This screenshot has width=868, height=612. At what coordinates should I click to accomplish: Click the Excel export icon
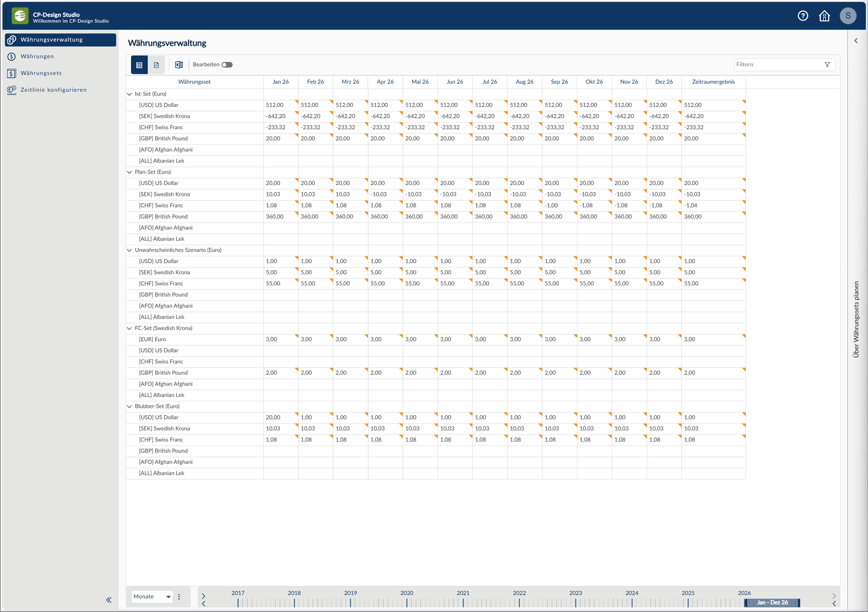[x=179, y=65]
